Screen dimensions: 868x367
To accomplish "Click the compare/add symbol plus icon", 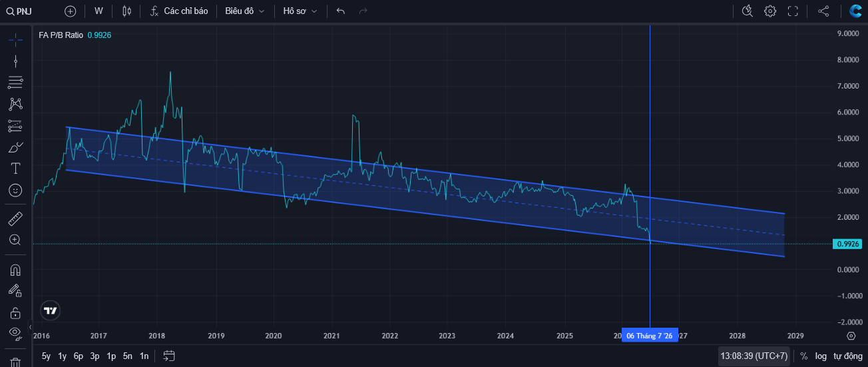I will tap(70, 11).
